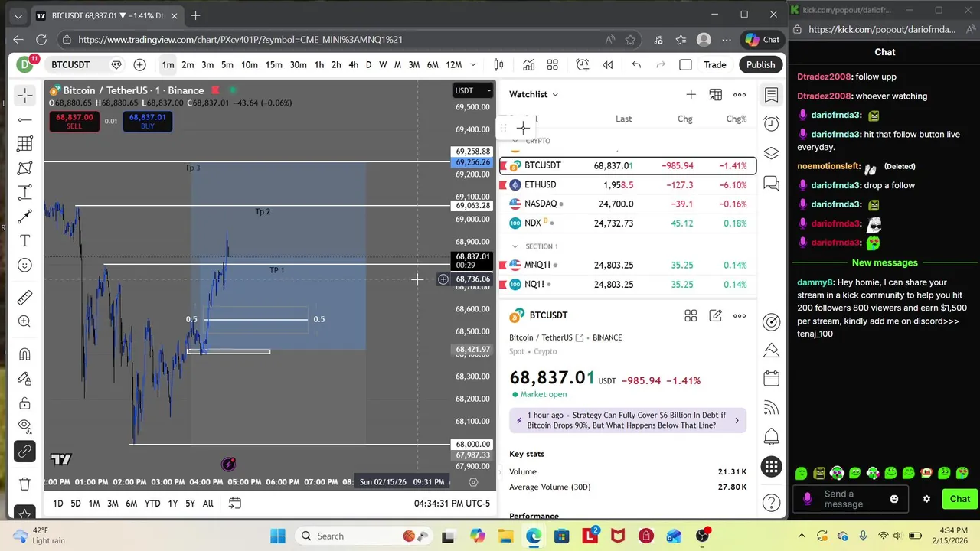Screen dimensions: 980x551
Task: Toggle stay in drawing mode pencil
Action: coord(24,379)
